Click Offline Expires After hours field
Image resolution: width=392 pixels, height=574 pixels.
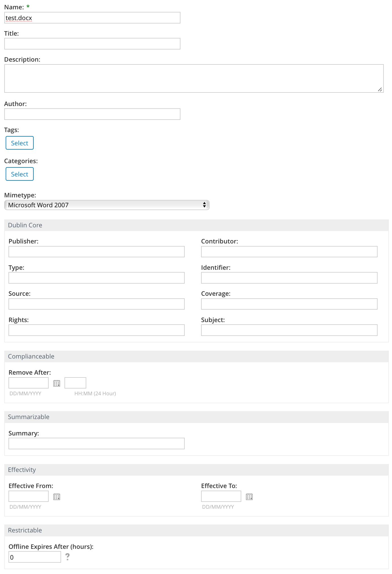(x=35, y=557)
